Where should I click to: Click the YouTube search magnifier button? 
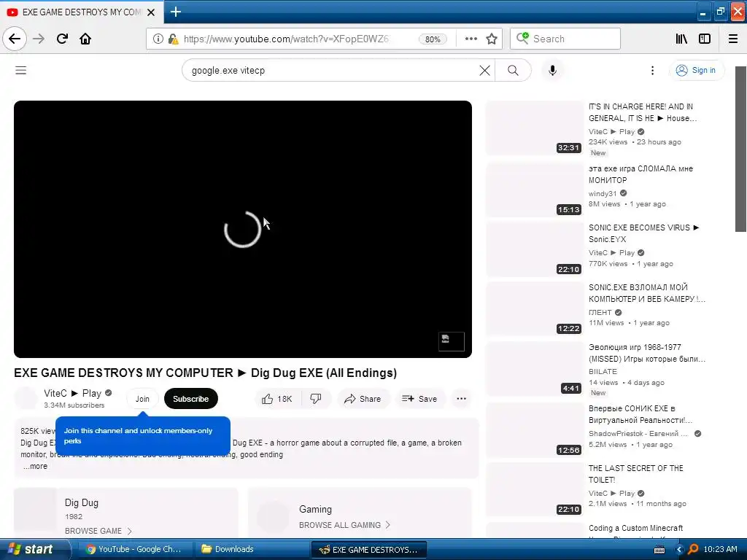pos(513,71)
